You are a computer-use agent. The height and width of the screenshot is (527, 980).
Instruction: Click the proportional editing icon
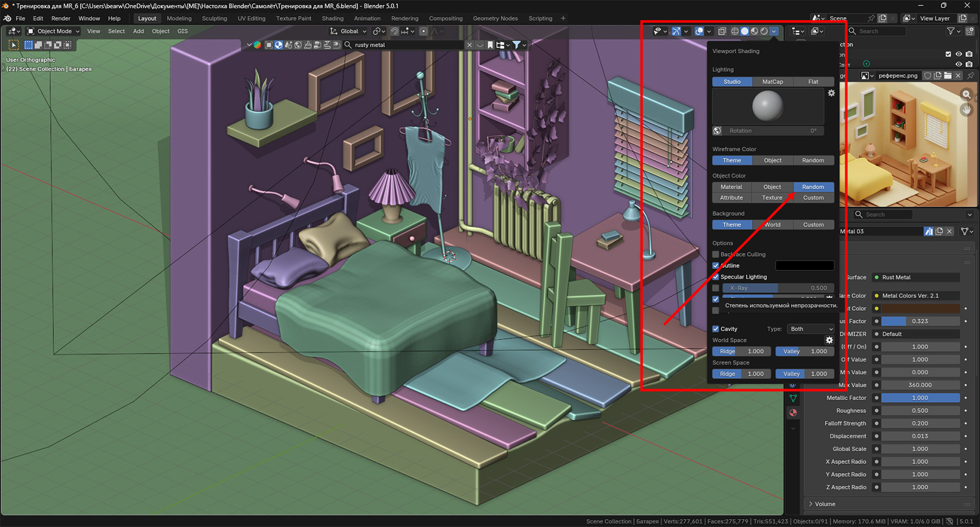[423, 31]
